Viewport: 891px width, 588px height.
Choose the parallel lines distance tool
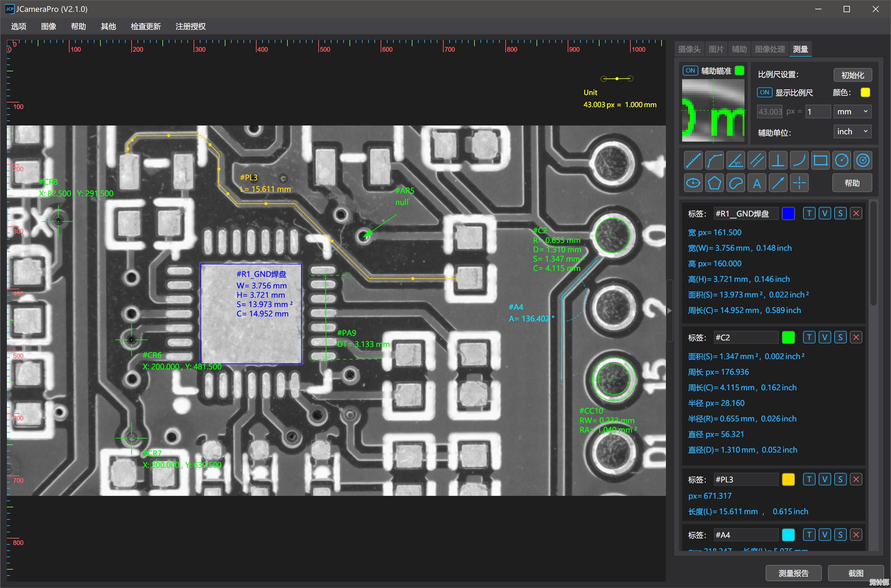pos(757,161)
